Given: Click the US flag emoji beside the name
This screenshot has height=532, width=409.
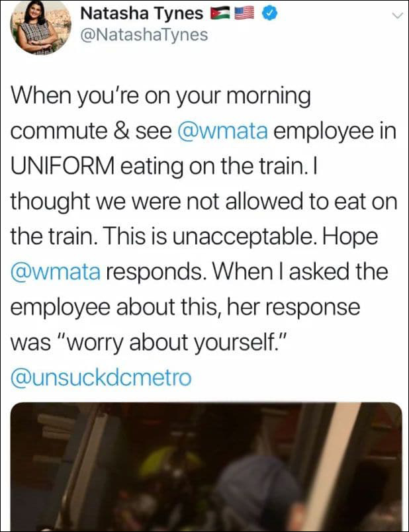Looking at the screenshot, I should click(244, 14).
